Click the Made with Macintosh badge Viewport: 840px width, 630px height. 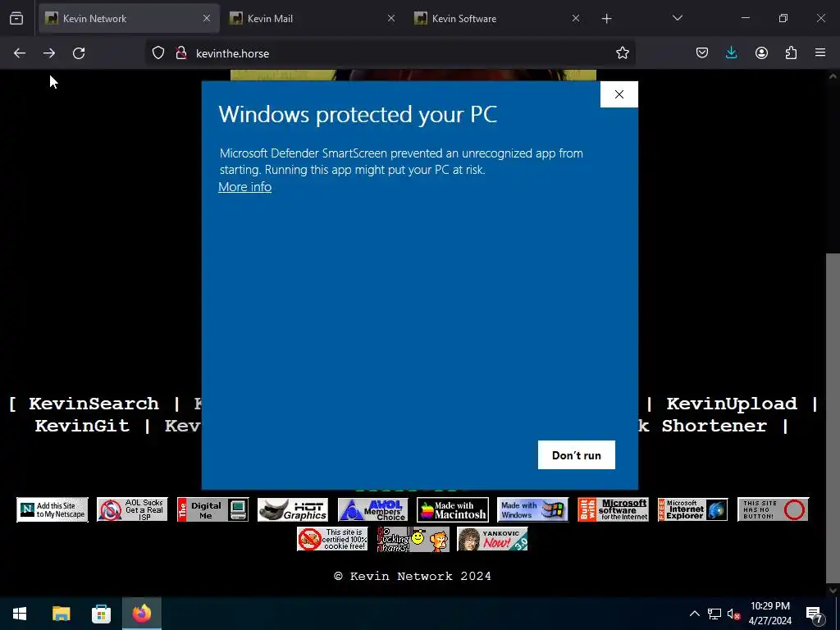pos(453,509)
